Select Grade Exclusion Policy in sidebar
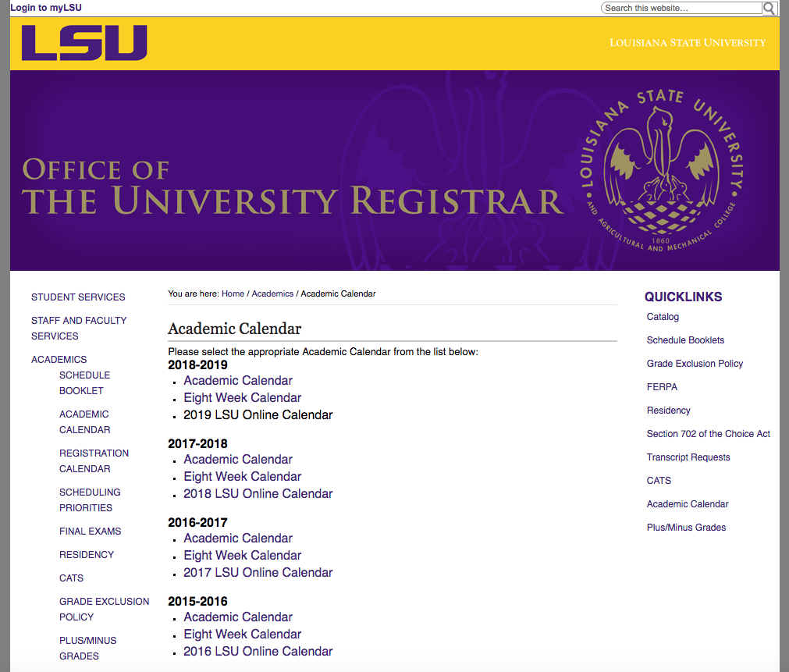789x672 pixels. tap(104, 609)
